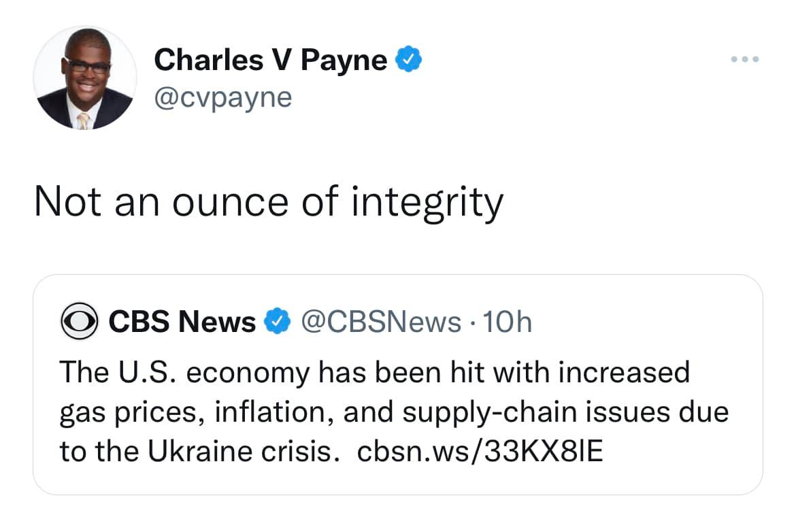The height and width of the screenshot is (532, 796).
Task: Open the cbsn.ws/33KX8IE link
Action: (480, 451)
